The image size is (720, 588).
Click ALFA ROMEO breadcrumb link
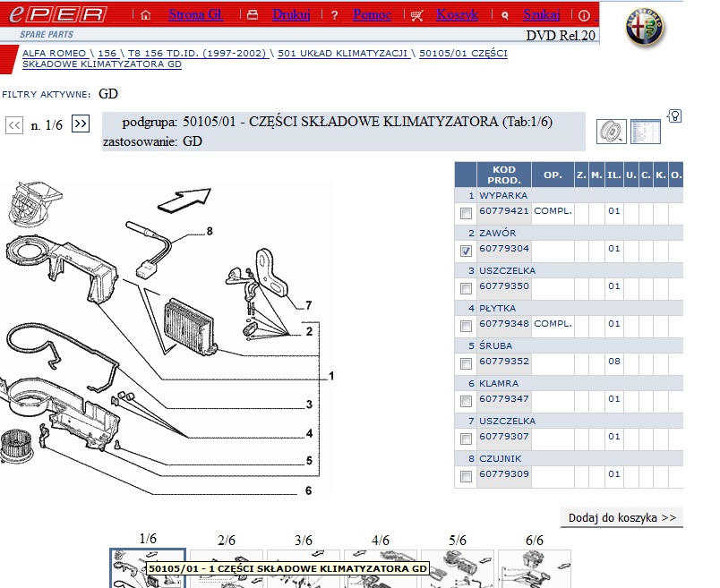coord(55,53)
